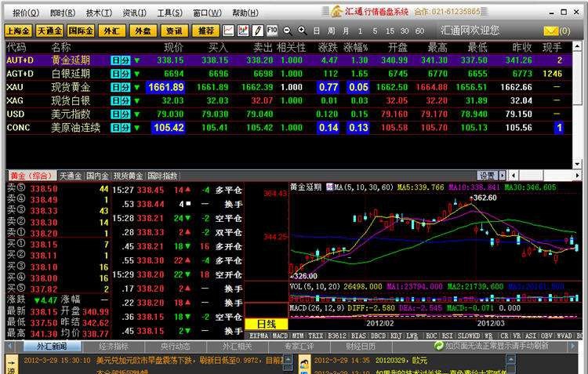Open the 即时(R) menu
Image resolution: width=588 pixels, height=374 pixels.
(x=62, y=13)
